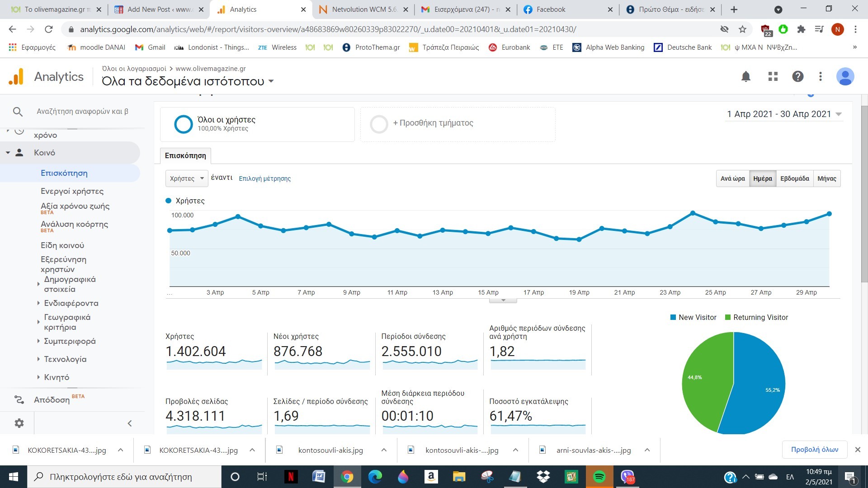868x488 pixels.
Task: Click the Επιλογή μέτρησης link
Action: pyautogui.click(x=264, y=178)
